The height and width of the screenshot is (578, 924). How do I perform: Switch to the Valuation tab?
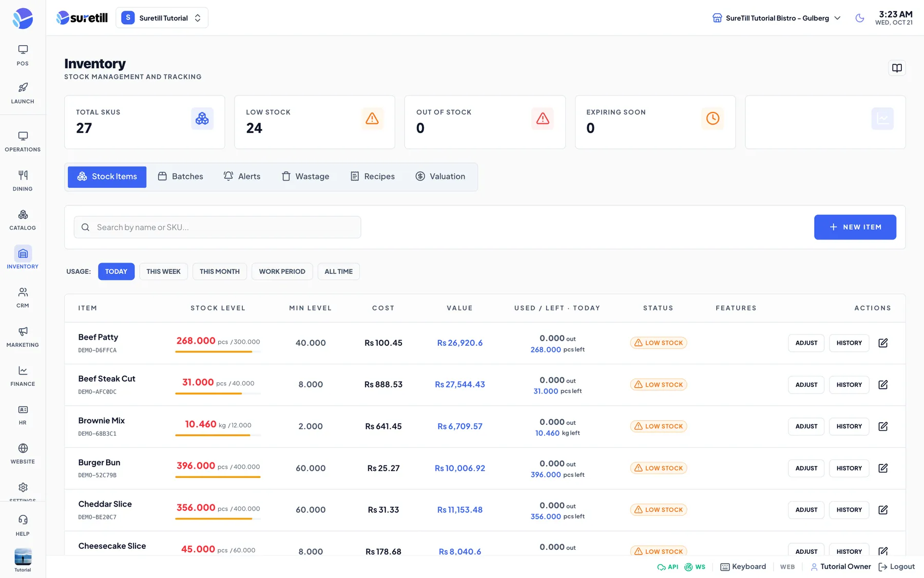[440, 177]
